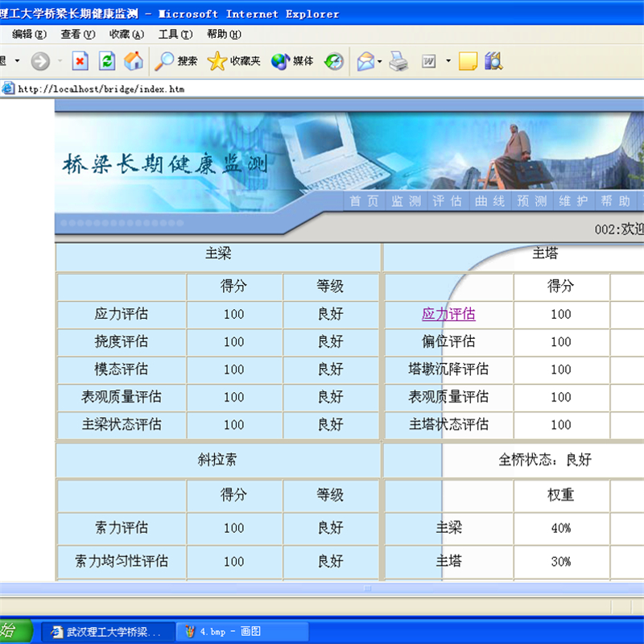Open the Media (媒体) toolbar button
Image resolution: width=644 pixels, height=644 pixels.
[292, 61]
